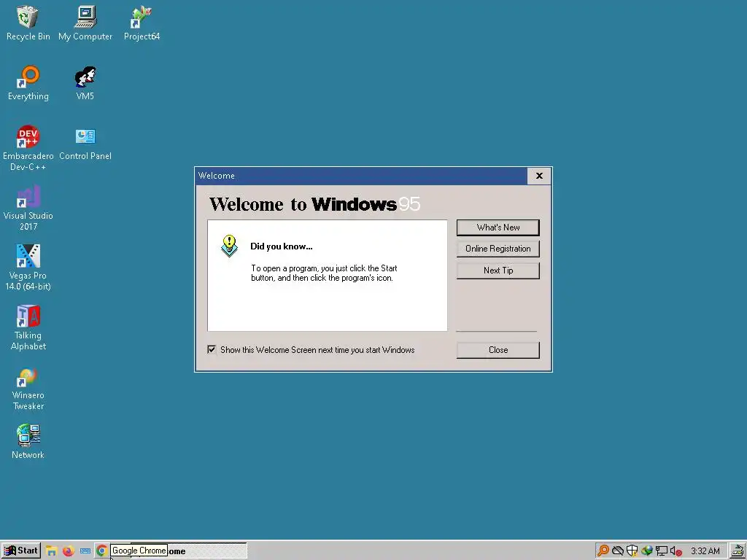This screenshot has width=747, height=560.
Task: Select the Control Panel desktop icon
Action: pos(85,143)
